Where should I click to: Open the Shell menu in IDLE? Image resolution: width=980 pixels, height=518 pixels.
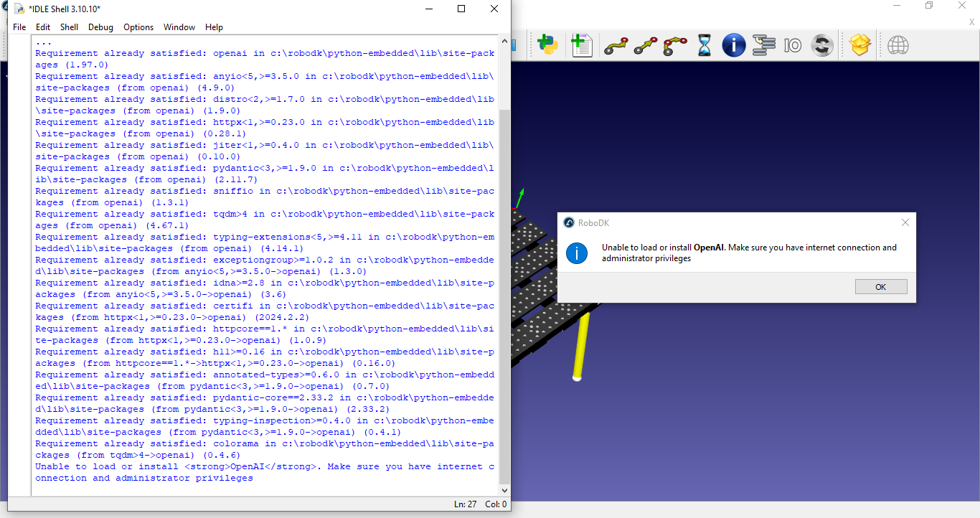(69, 27)
